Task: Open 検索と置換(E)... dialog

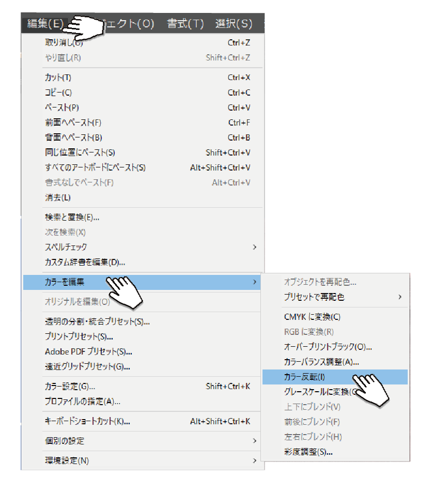Action: [72, 217]
